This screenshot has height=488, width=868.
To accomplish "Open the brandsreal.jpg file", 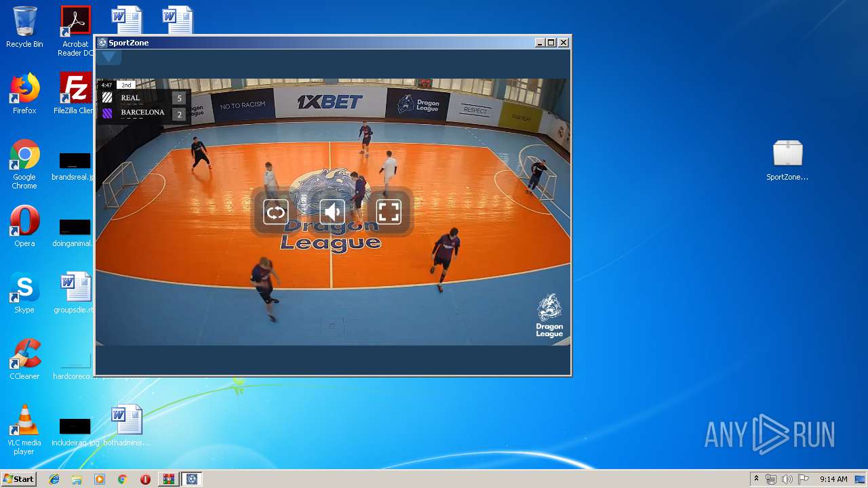I will pyautogui.click(x=75, y=167).
